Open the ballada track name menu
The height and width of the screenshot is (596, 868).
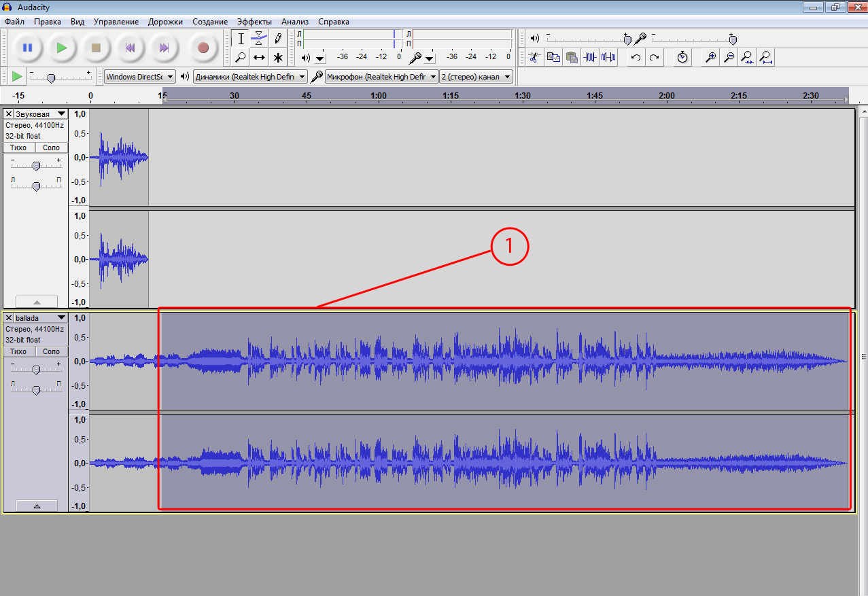point(41,317)
